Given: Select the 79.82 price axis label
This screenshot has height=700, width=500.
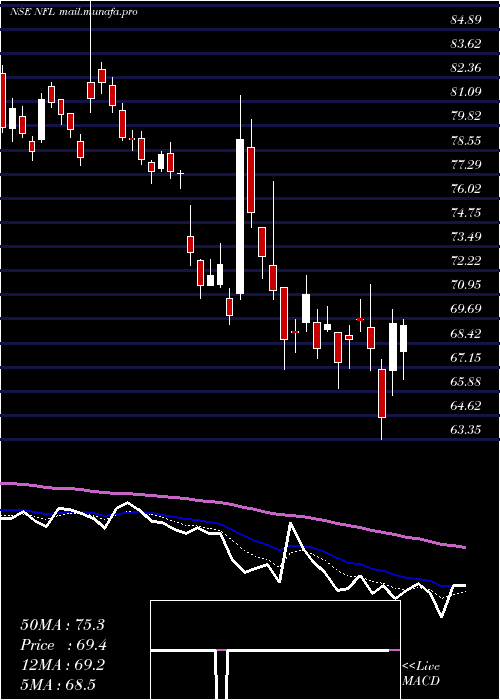Looking at the screenshot, I should click(x=466, y=116).
